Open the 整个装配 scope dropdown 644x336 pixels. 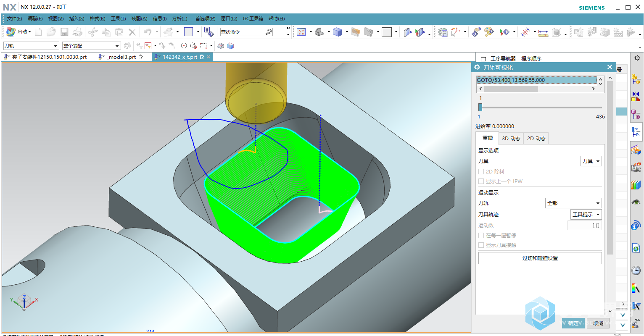92,46
